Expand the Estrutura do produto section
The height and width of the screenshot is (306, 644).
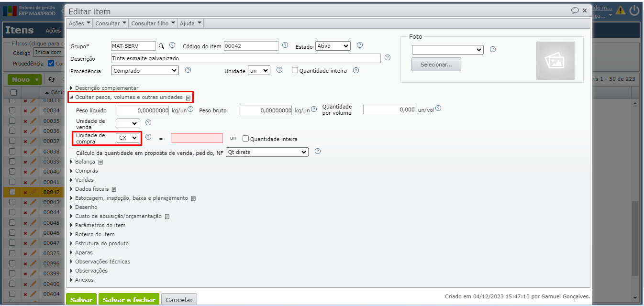pos(99,243)
